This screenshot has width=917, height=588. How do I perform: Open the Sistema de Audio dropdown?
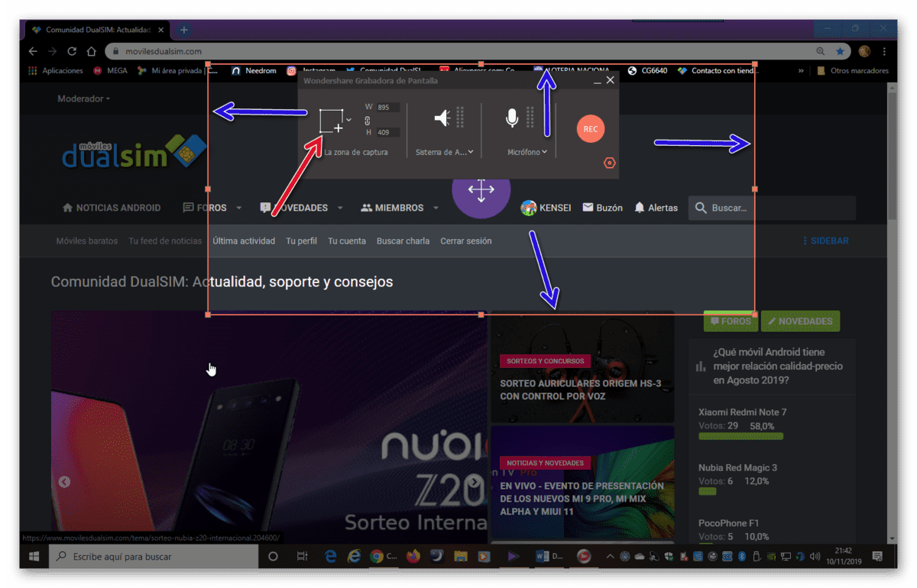[x=444, y=152]
